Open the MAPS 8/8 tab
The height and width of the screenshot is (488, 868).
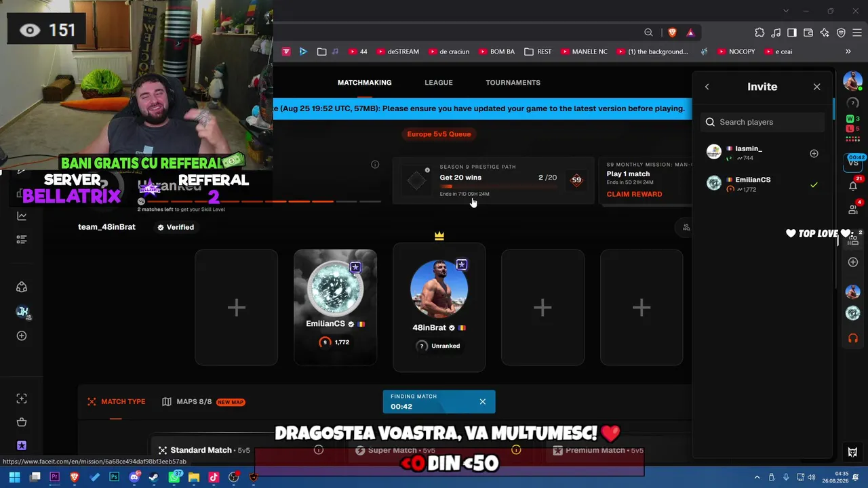[x=203, y=402]
